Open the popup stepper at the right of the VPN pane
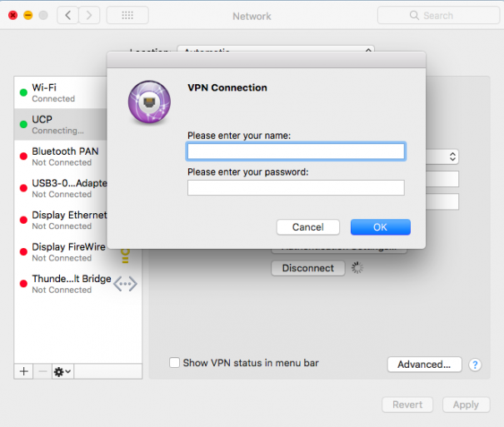The image size is (504, 427). [x=452, y=156]
